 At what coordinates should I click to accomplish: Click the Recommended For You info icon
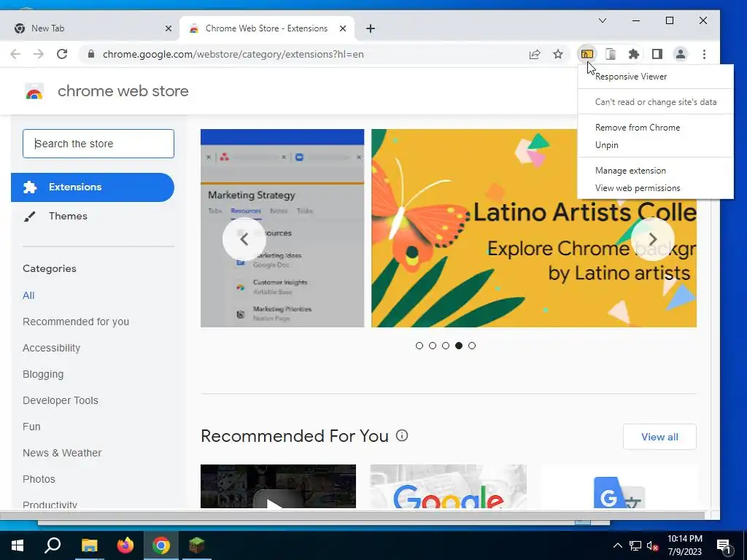tap(402, 436)
